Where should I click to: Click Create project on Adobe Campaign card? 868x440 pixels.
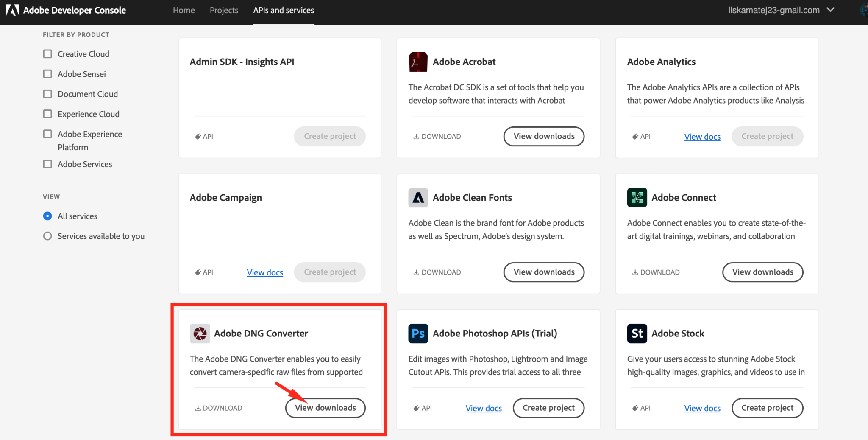point(330,272)
